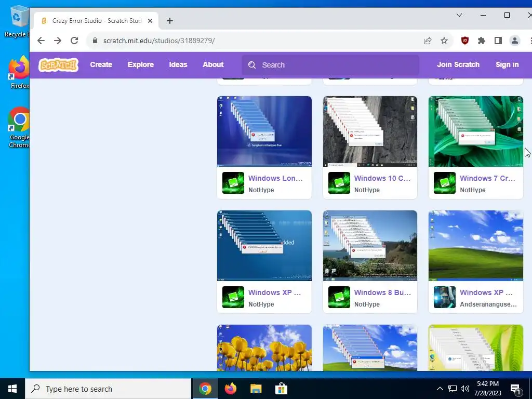Open Microsoft Store from the taskbar

pos(281,389)
